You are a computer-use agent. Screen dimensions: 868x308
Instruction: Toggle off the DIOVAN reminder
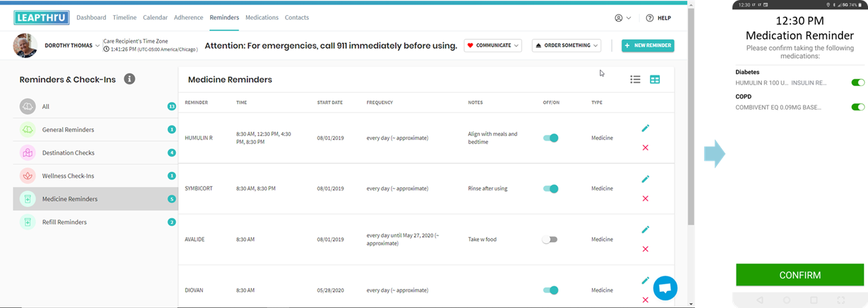coord(551,290)
